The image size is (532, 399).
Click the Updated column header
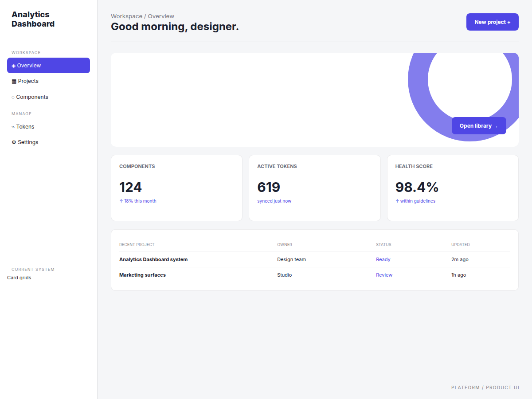[x=461, y=245]
